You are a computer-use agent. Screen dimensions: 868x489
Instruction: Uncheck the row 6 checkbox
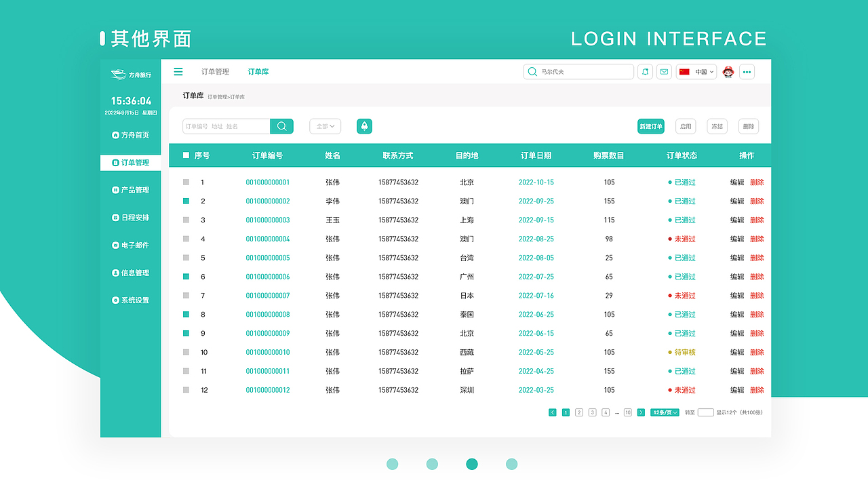(186, 277)
